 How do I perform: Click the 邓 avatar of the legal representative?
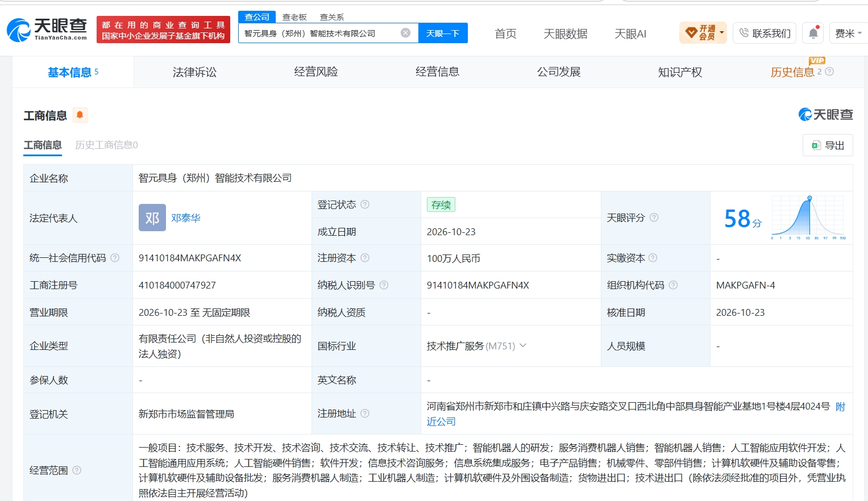(x=152, y=218)
